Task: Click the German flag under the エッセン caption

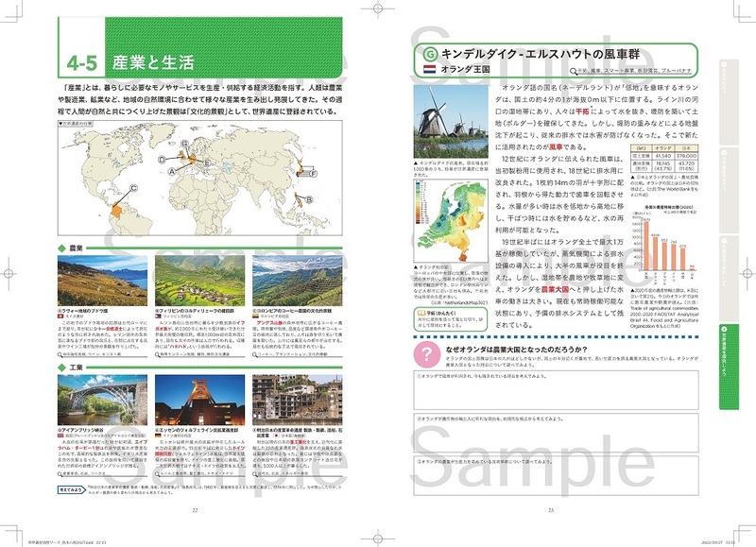Action: pyautogui.click(x=158, y=436)
